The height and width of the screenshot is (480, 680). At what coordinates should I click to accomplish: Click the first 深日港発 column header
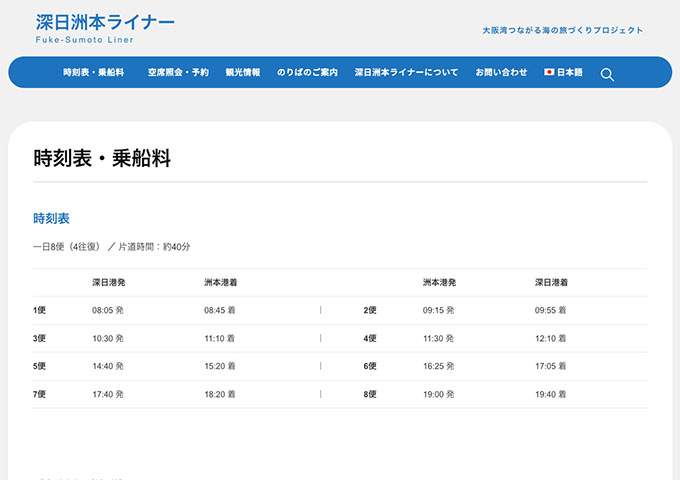[x=108, y=283]
